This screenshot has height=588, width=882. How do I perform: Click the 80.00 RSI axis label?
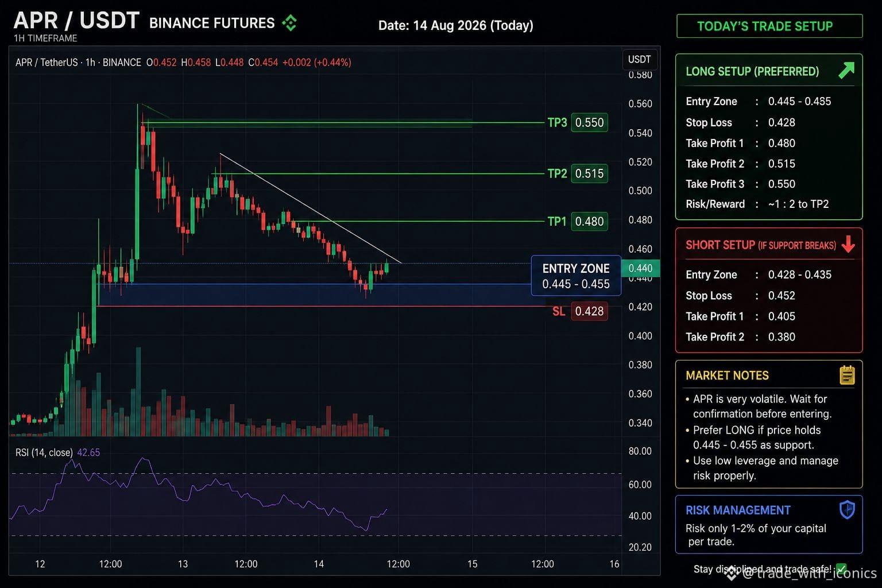pos(640,451)
